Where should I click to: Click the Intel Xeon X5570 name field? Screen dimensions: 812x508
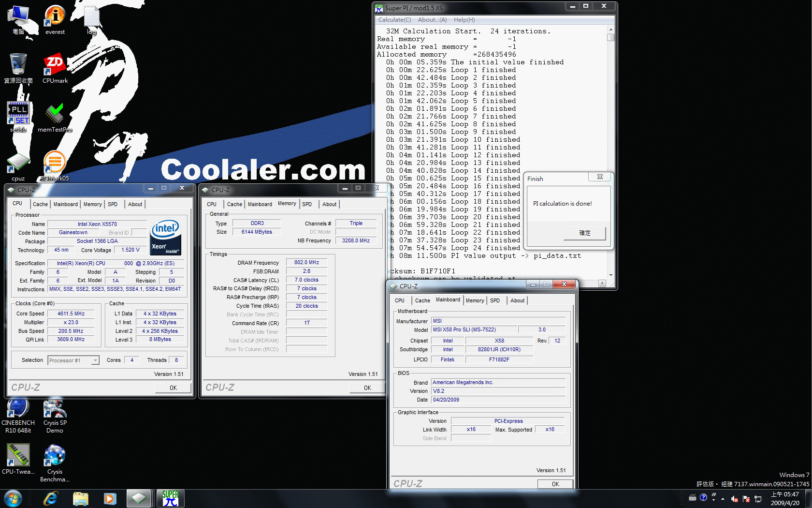pos(97,224)
